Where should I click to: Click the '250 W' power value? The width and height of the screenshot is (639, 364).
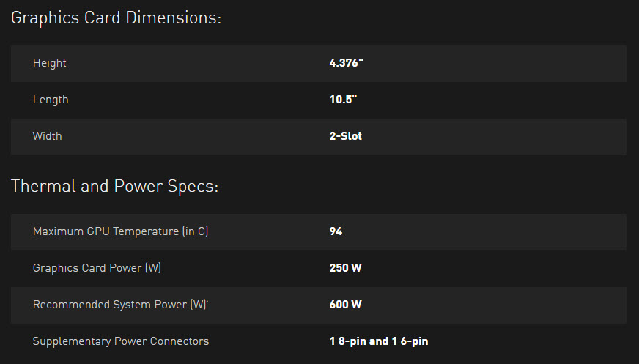click(346, 268)
